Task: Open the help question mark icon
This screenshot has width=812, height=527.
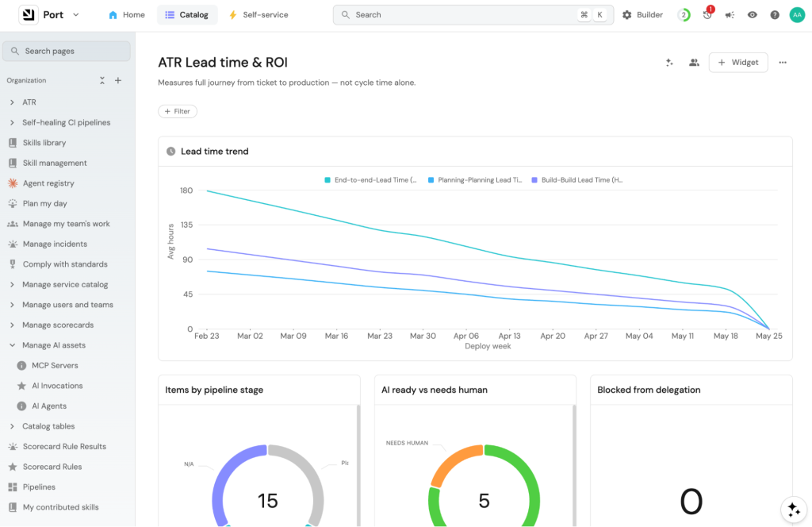Action: 774,15
